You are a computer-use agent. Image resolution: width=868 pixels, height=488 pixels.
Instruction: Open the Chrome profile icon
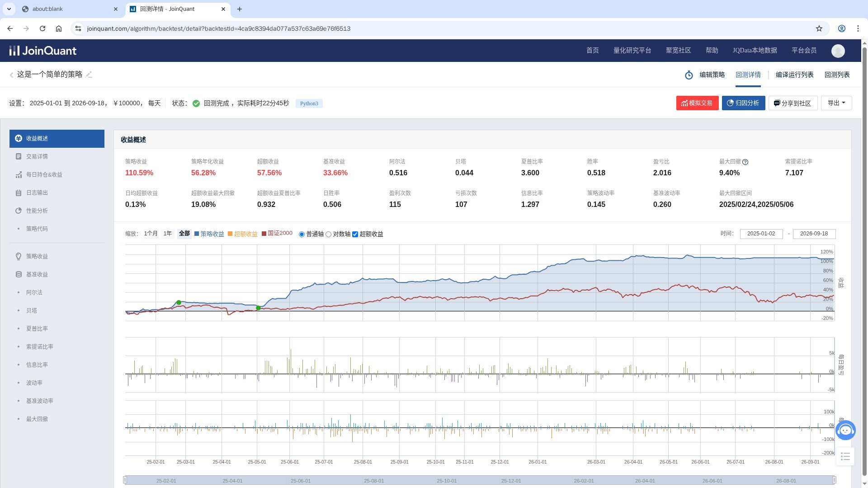tap(841, 28)
